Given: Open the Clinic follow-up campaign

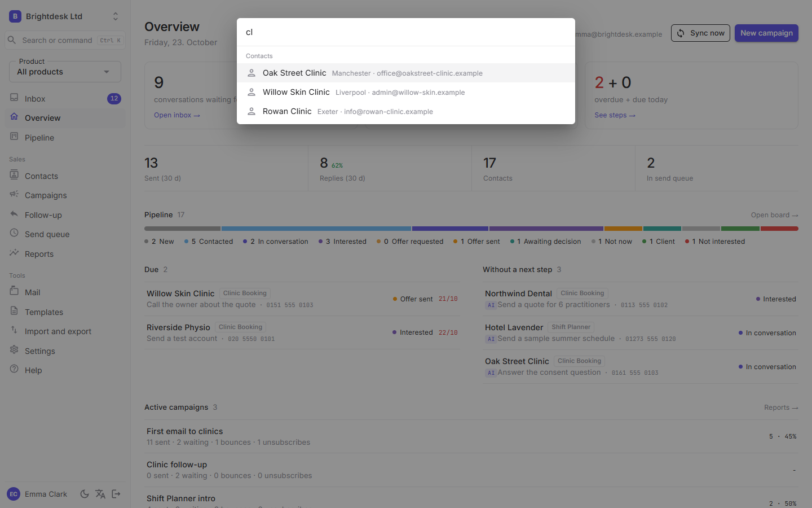Looking at the screenshot, I should pos(471,470).
